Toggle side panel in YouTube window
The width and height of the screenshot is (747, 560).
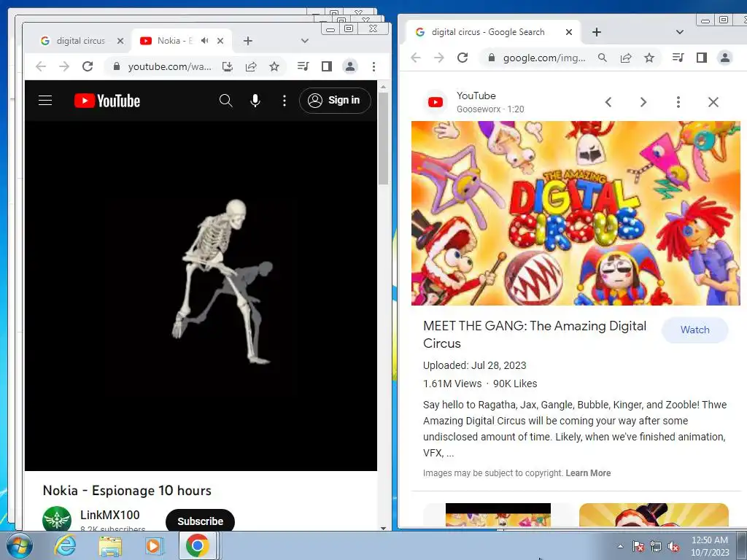326,66
